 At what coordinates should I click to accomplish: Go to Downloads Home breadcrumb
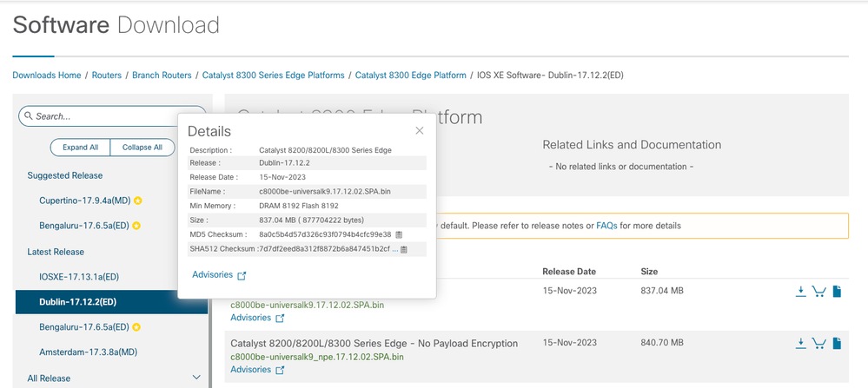click(x=47, y=76)
